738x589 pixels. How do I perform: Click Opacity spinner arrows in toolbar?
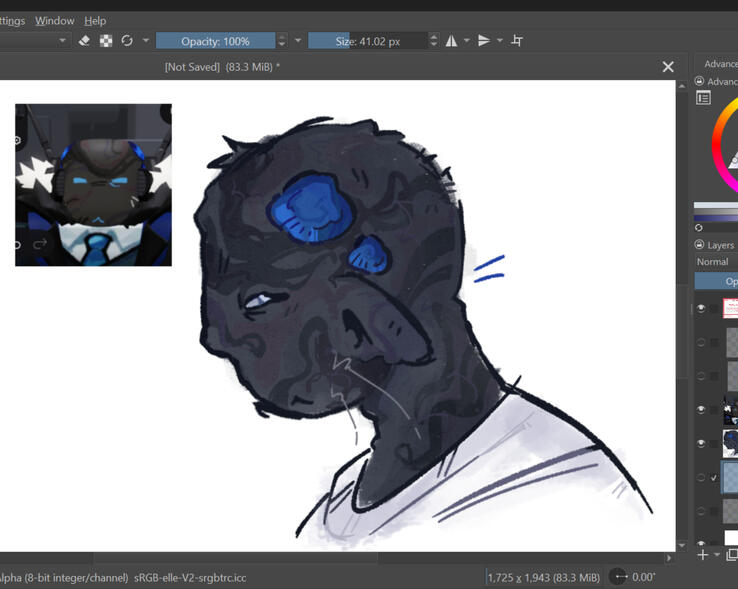(282, 40)
